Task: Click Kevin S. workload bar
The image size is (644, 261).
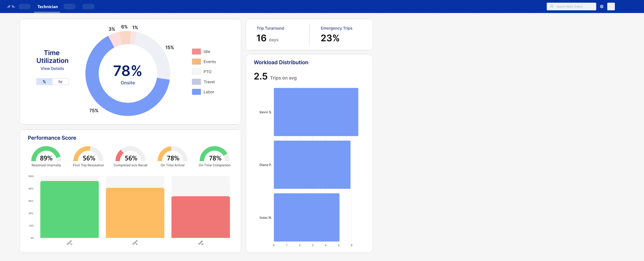Action: click(316, 112)
